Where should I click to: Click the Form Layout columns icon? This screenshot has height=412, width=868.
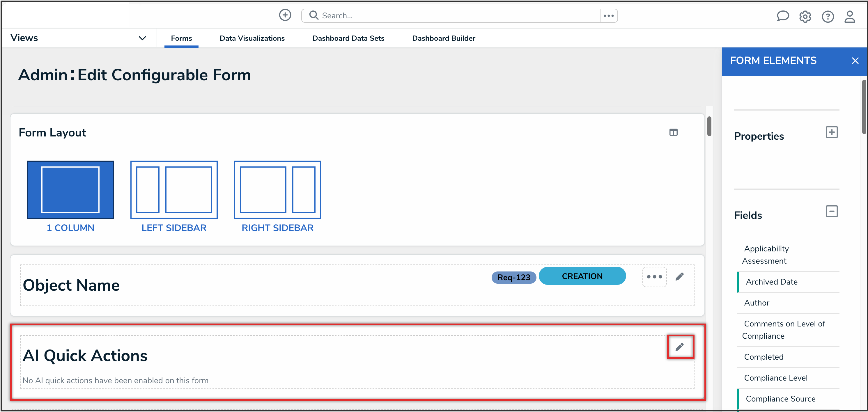pyautogui.click(x=673, y=132)
